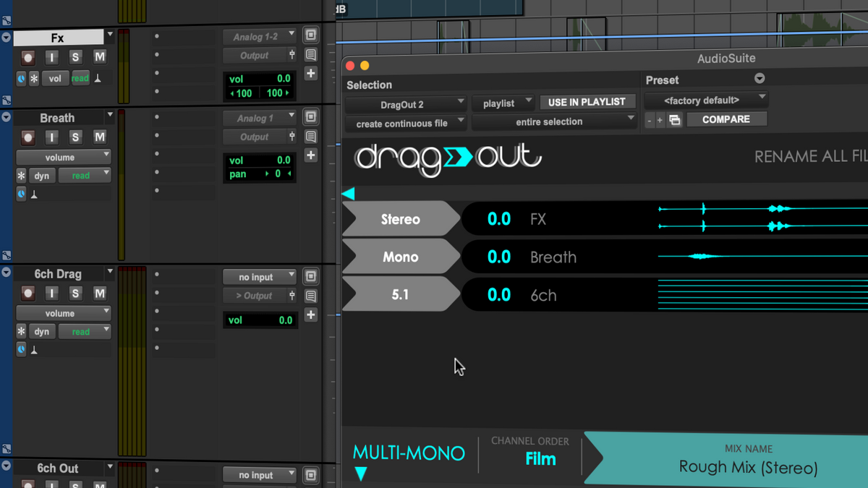Click the asterisk freeze icon on 6ch Drag track
The height and width of the screenshot is (488, 868).
21,332
